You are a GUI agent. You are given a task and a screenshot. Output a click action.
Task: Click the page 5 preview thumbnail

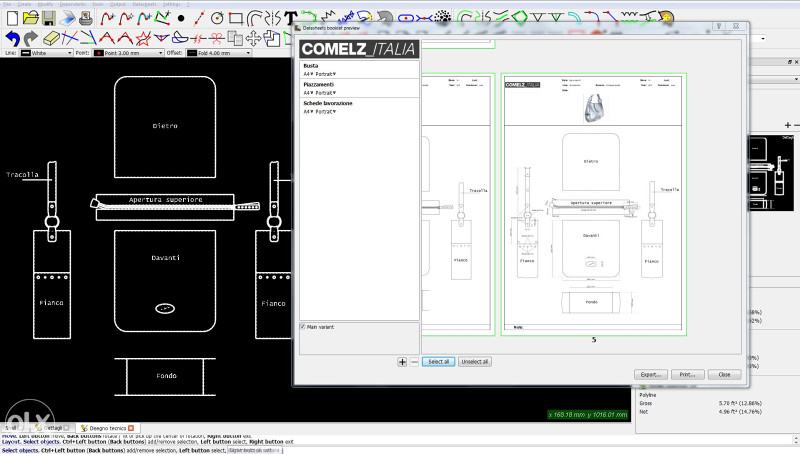coord(593,205)
